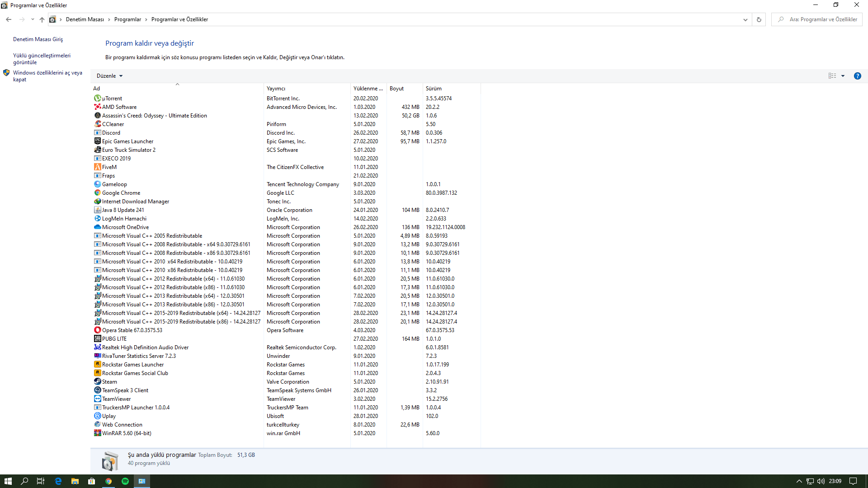Screen dimensions: 868x488
Task: Select the Discord program row
Action: click(111, 133)
